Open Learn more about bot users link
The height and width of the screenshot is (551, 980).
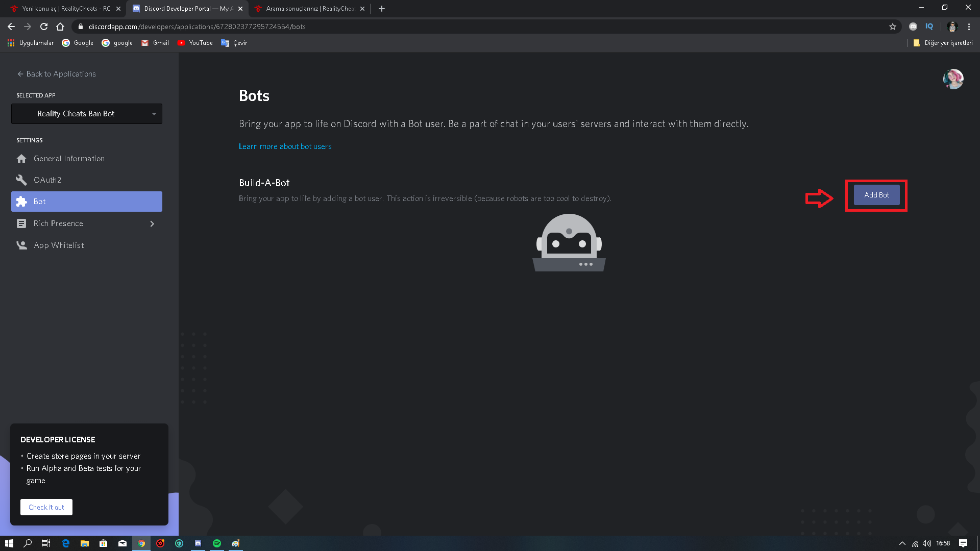(x=285, y=146)
